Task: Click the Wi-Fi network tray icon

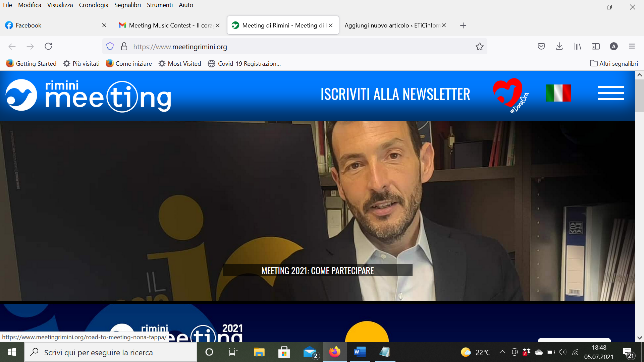Action: (x=576, y=352)
